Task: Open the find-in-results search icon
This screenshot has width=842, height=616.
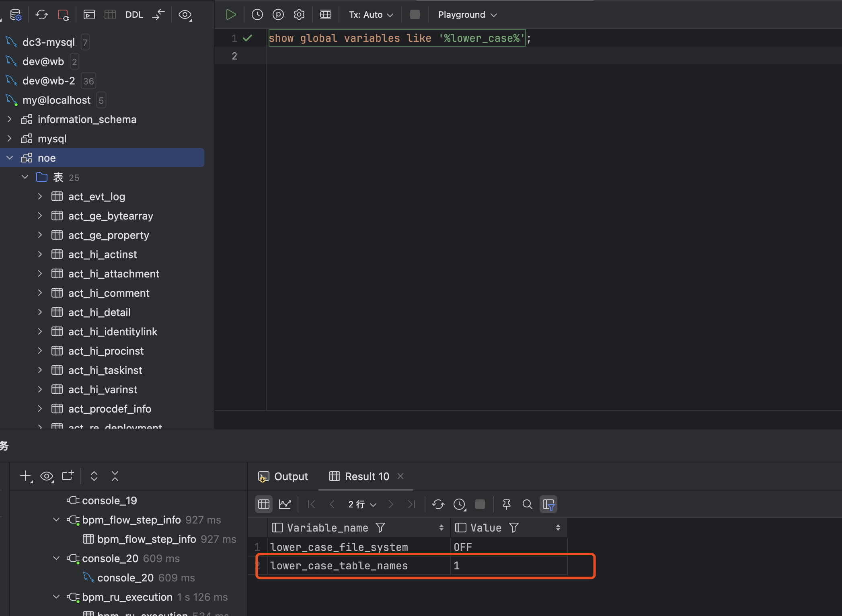Action: (528, 504)
